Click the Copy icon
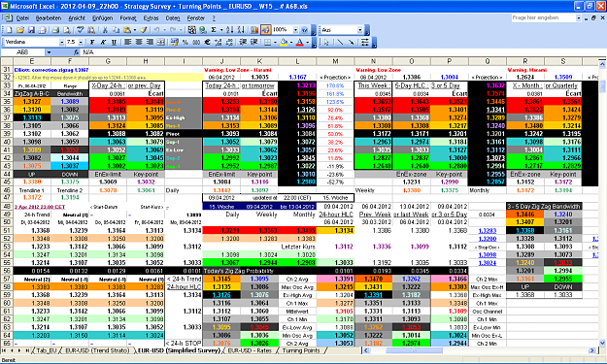Image resolution: width=607 pixels, height=364 pixels. (116, 30)
